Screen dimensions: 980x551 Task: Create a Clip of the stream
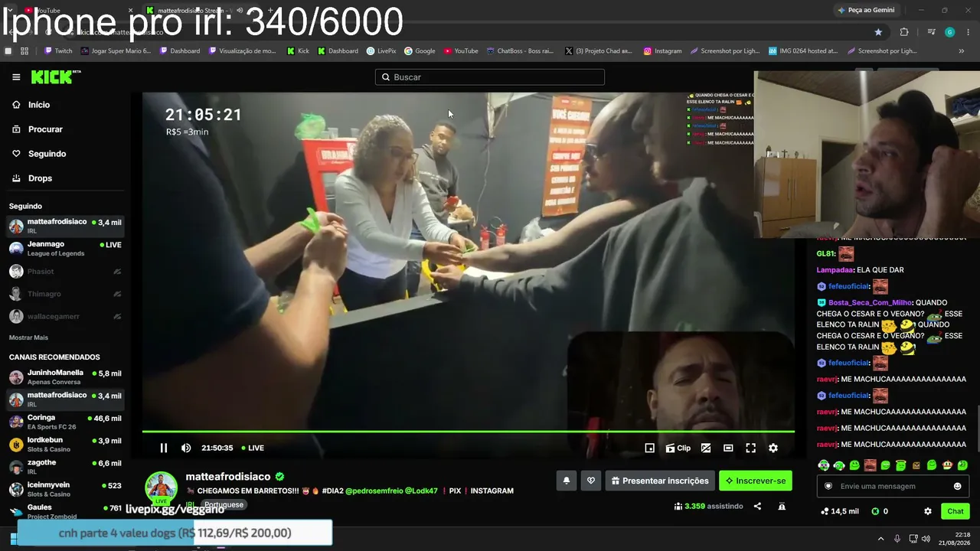[x=678, y=448]
